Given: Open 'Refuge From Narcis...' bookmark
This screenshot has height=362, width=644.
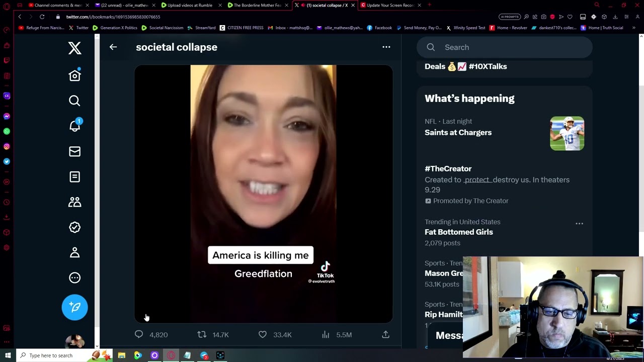Looking at the screenshot, I should coord(42,28).
